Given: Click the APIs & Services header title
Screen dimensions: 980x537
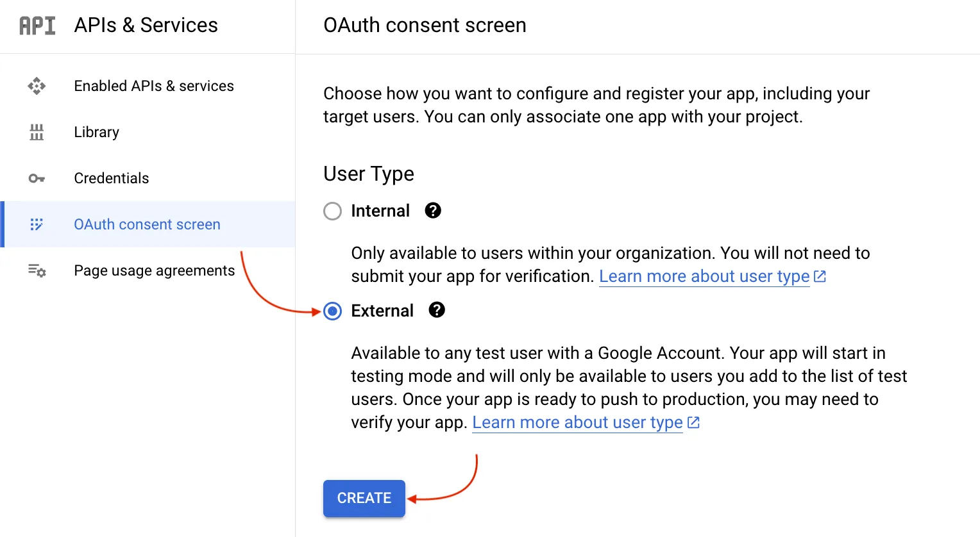Looking at the screenshot, I should [146, 25].
